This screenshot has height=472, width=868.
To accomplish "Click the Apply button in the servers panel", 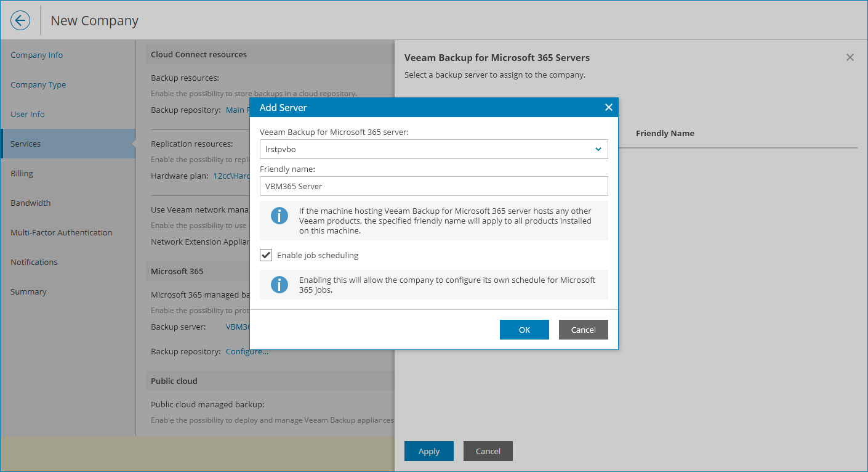I will pos(428,451).
